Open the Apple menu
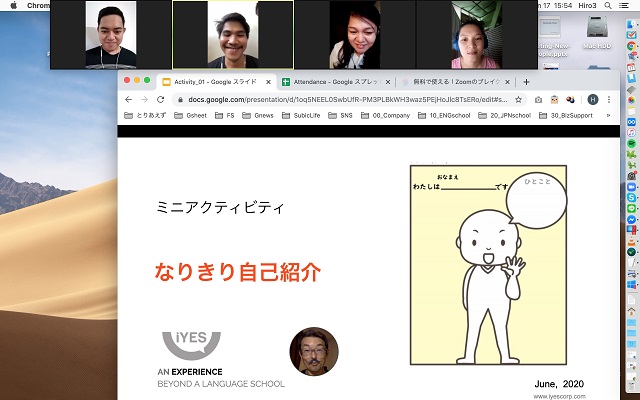The width and height of the screenshot is (640, 400). 13,5
